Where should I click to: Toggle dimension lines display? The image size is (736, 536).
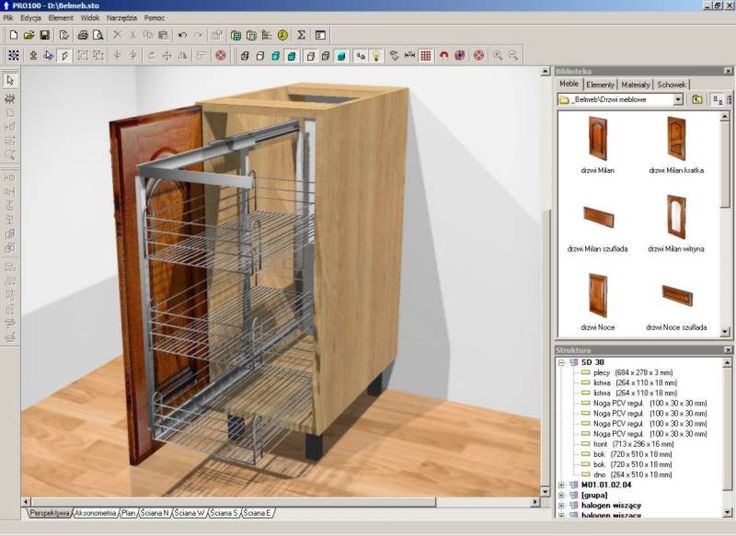[410, 55]
